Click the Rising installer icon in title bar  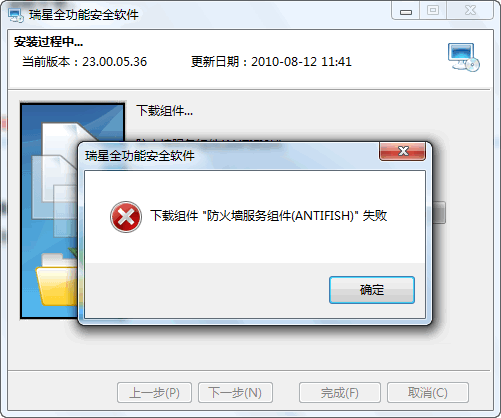click(x=16, y=15)
